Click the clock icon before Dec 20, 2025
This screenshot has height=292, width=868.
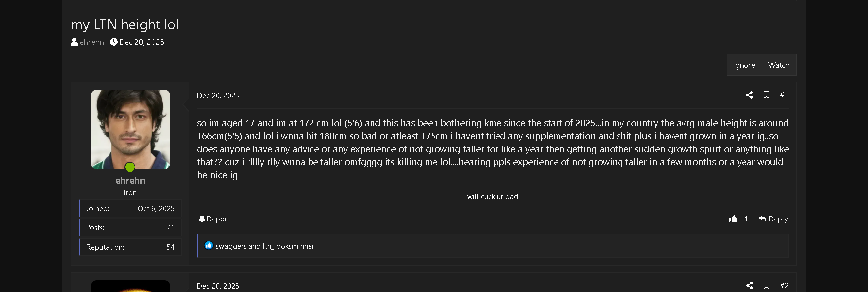tap(114, 42)
